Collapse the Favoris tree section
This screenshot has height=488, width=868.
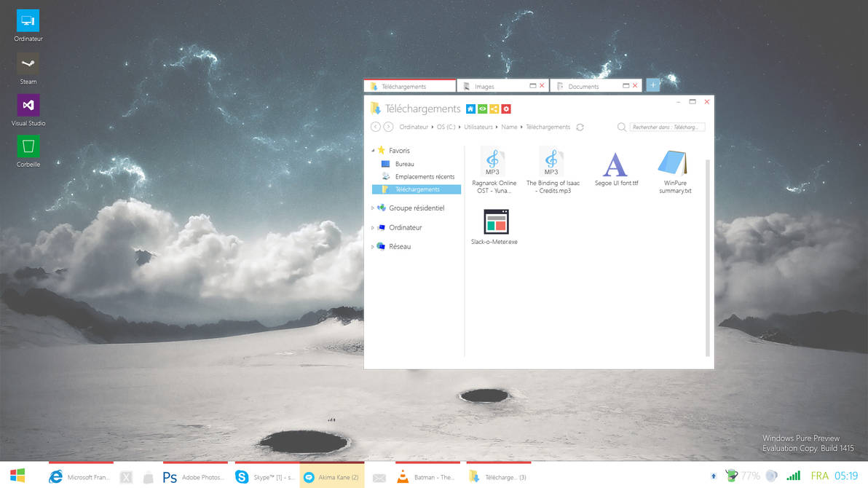click(x=373, y=151)
